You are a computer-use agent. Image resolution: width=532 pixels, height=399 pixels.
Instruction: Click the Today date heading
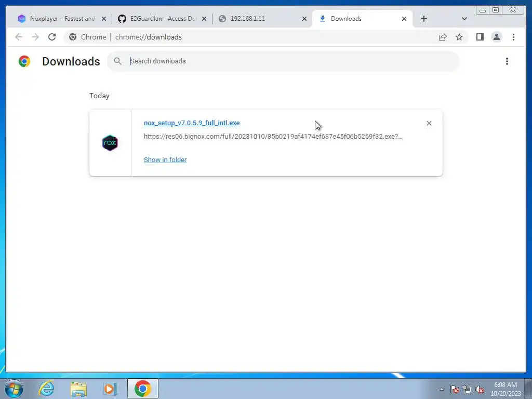pos(99,96)
